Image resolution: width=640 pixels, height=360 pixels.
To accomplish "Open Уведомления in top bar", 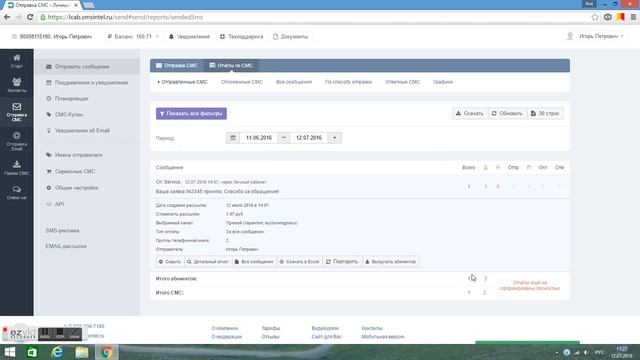I will point(189,37).
